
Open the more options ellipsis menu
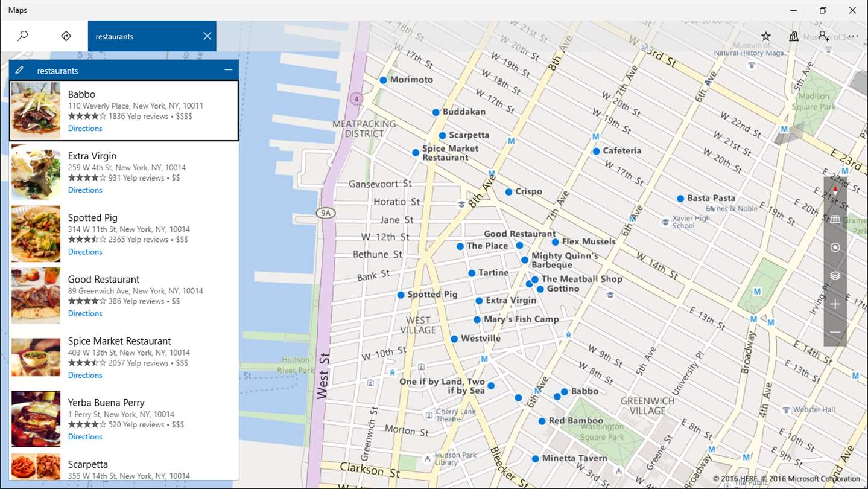[x=852, y=36]
